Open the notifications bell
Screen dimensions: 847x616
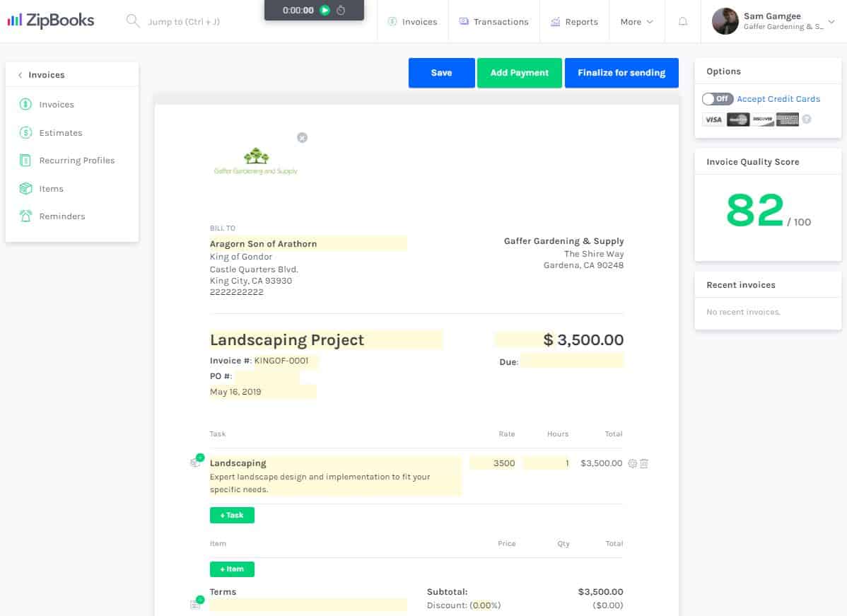pos(683,22)
